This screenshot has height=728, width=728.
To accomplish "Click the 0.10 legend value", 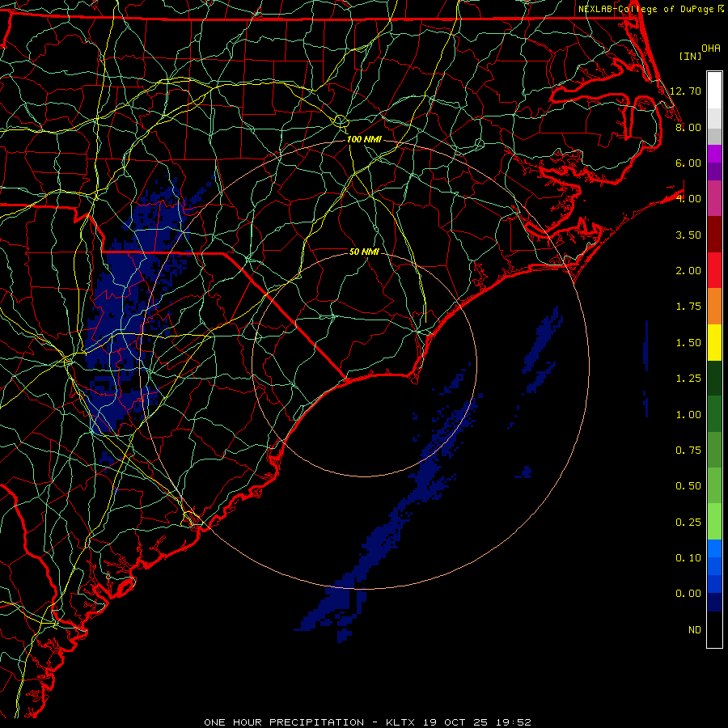I will 688,558.
